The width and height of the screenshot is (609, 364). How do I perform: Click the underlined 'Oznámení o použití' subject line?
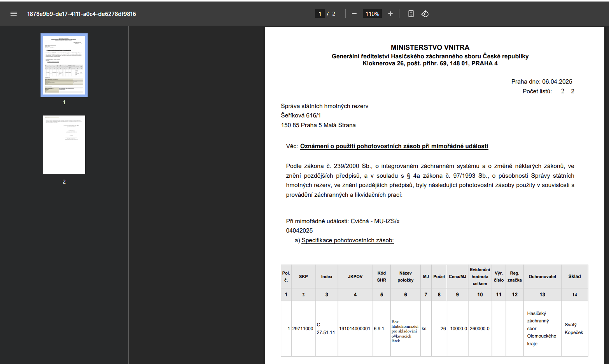394,146
